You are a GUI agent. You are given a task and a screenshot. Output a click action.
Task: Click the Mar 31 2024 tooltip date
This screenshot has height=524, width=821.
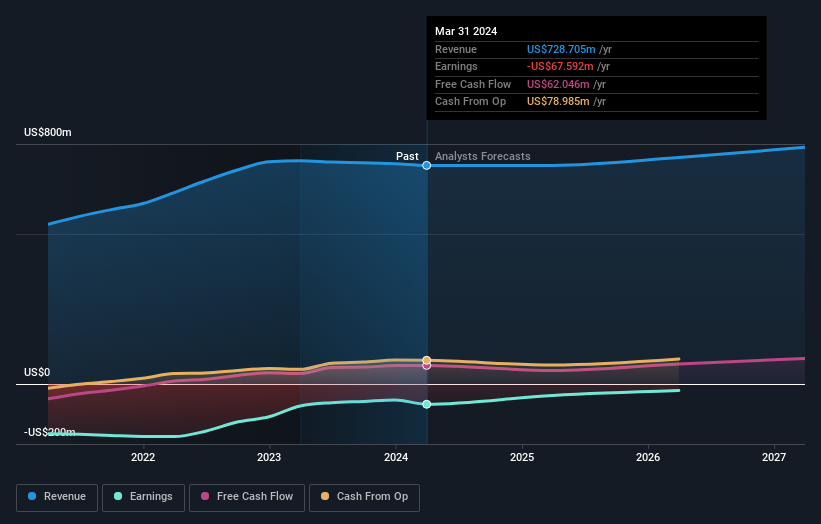(466, 31)
